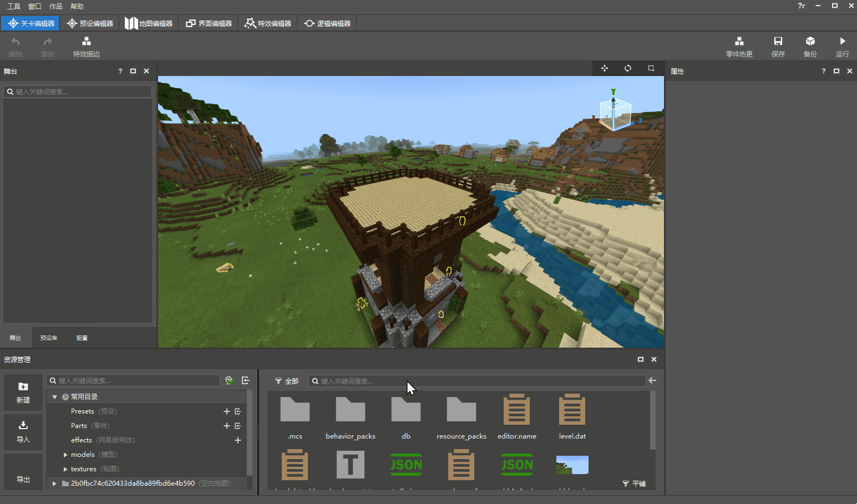Image resolution: width=857 pixels, height=504 pixels.
Task: Click the back arrow in resource browser
Action: 652,381
